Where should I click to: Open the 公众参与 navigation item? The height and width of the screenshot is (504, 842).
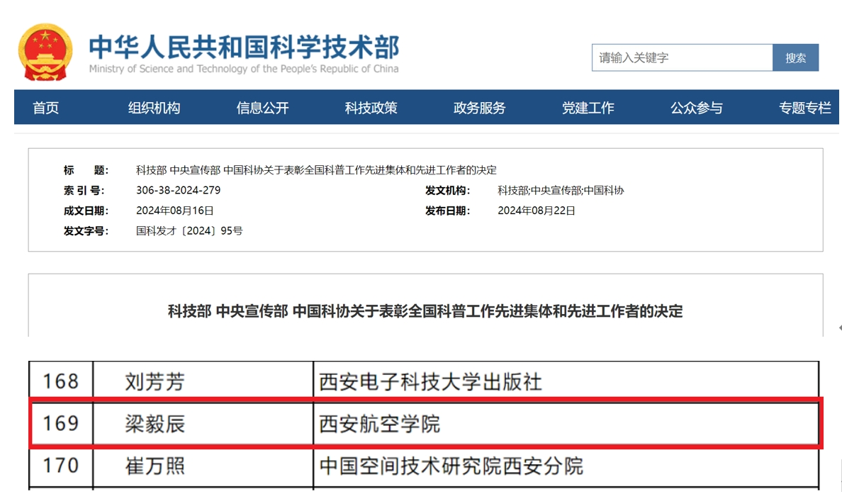coord(696,108)
